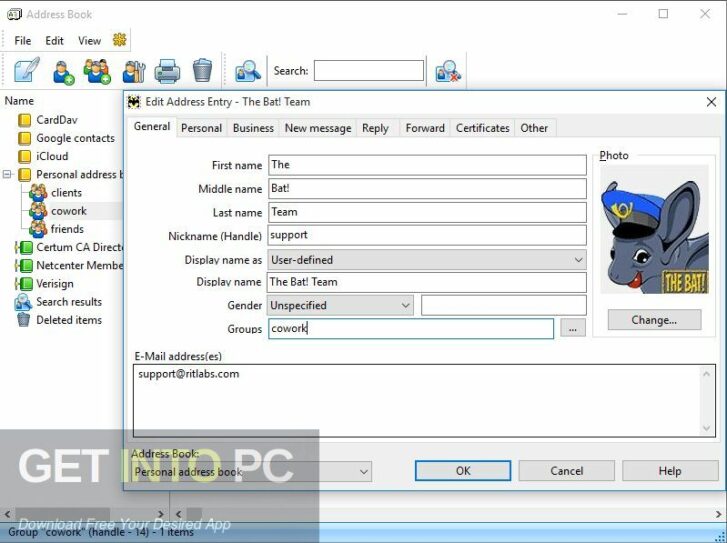This screenshot has height=543, width=727.
Task: Click the clear search icon
Action: pyautogui.click(x=448, y=71)
